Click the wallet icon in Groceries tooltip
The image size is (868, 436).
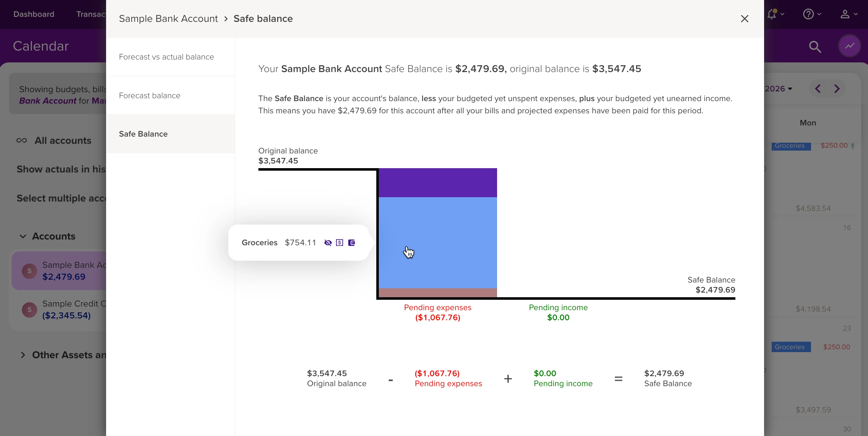click(x=352, y=243)
